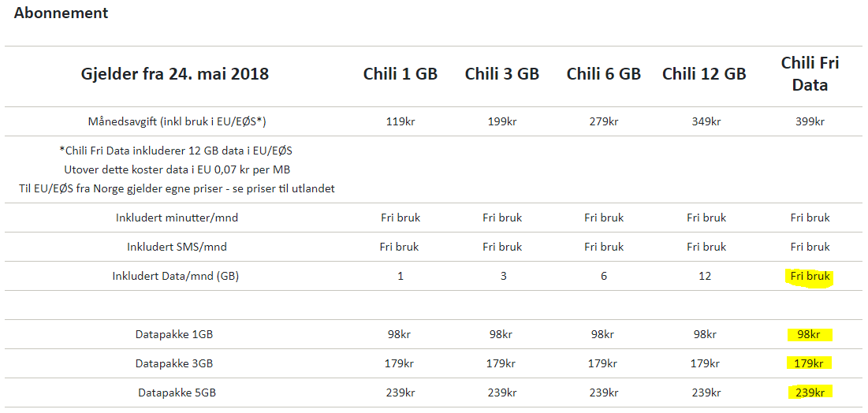Click the 399kr monthly fee cell
The width and height of the screenshot is (868, 413).
[810, 122]
